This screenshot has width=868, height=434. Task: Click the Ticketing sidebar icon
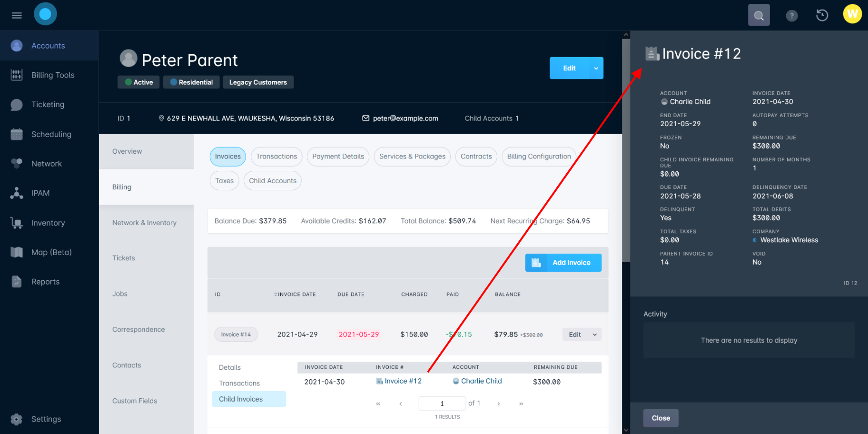click(x=17, y=105)
